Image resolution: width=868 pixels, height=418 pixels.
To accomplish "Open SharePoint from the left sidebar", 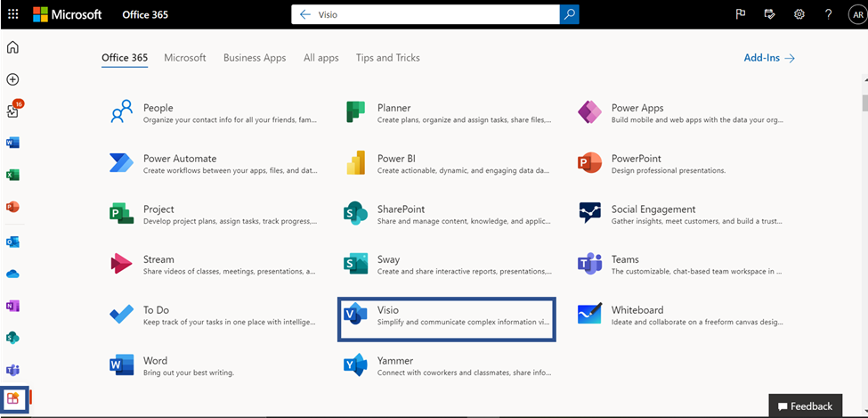I will 12,338.
